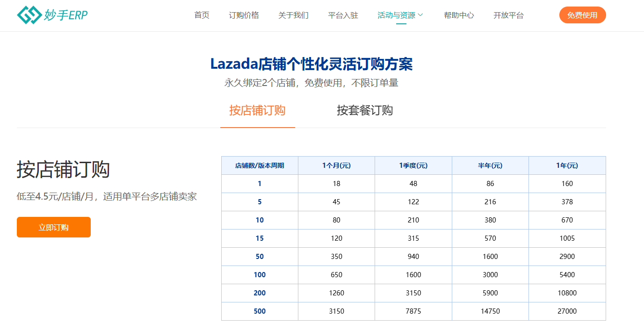This screenshot has width=644, height=330.
Task: Select store count 10 row label
Action: (260, 220)
